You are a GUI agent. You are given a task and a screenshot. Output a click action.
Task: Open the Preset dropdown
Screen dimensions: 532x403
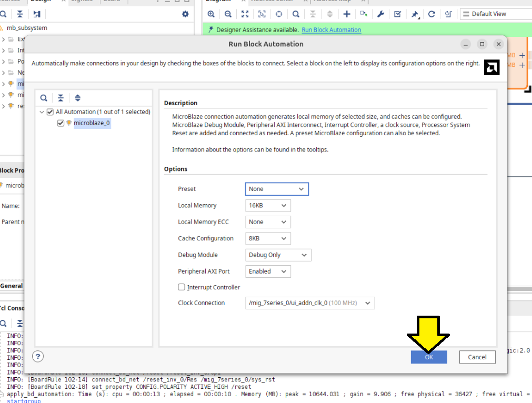pyautogui.click(x=277, y=189)
